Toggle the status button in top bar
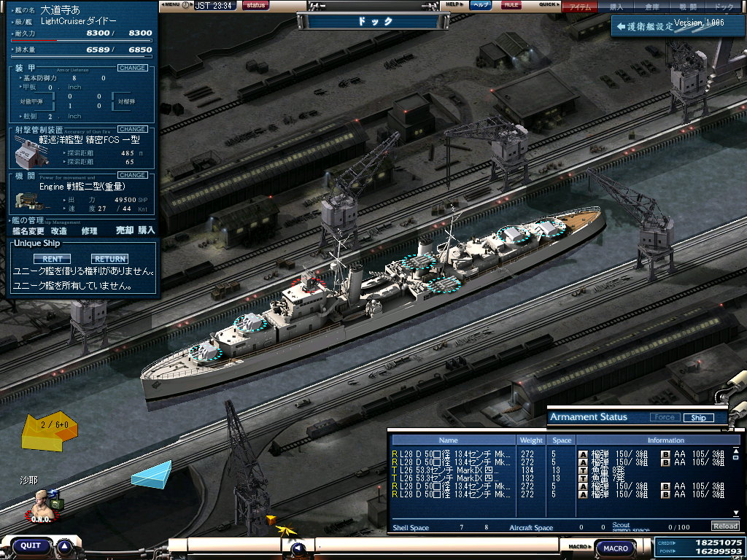 point(255,5)
